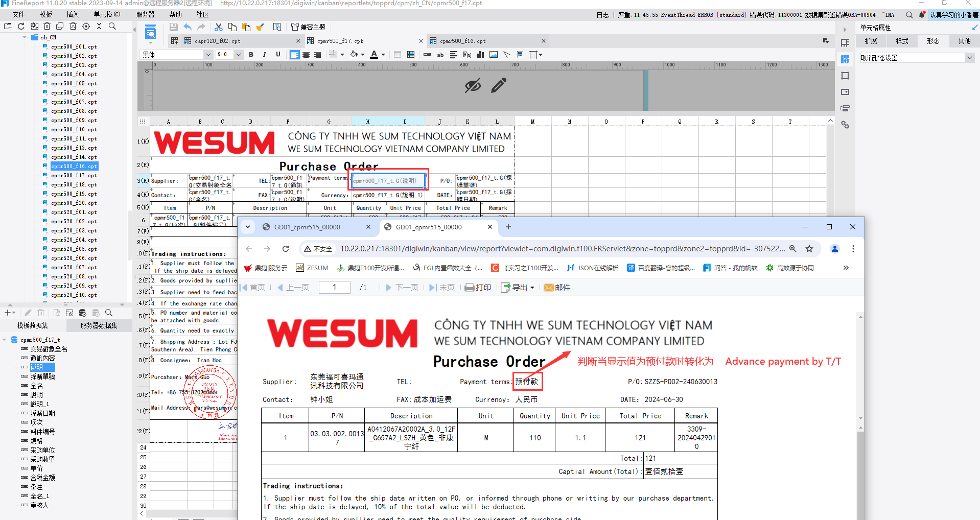Pick the font color swatch with A
The image size is (980, 520).
click(374, 55)
